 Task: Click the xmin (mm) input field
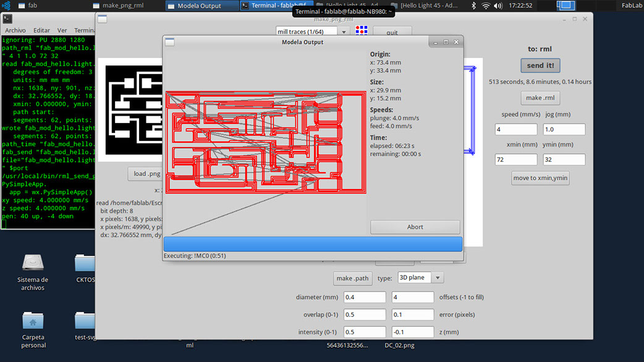pos(516,159)
